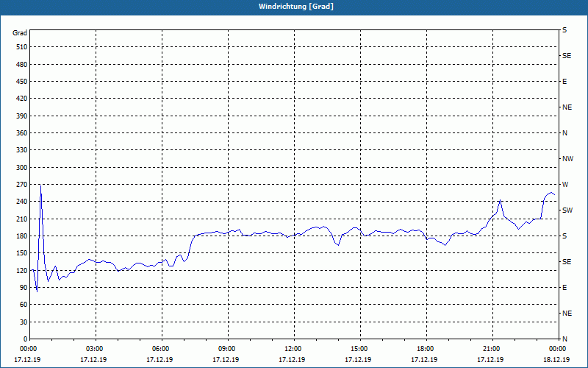Click the Windrichtung [Grad] chart title
Viewport: 588px width, 368px height.
click(x=296, y=7)
